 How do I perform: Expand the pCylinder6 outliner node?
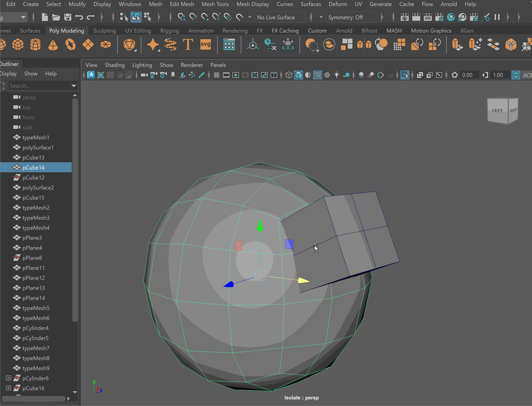tap(8, 378)
